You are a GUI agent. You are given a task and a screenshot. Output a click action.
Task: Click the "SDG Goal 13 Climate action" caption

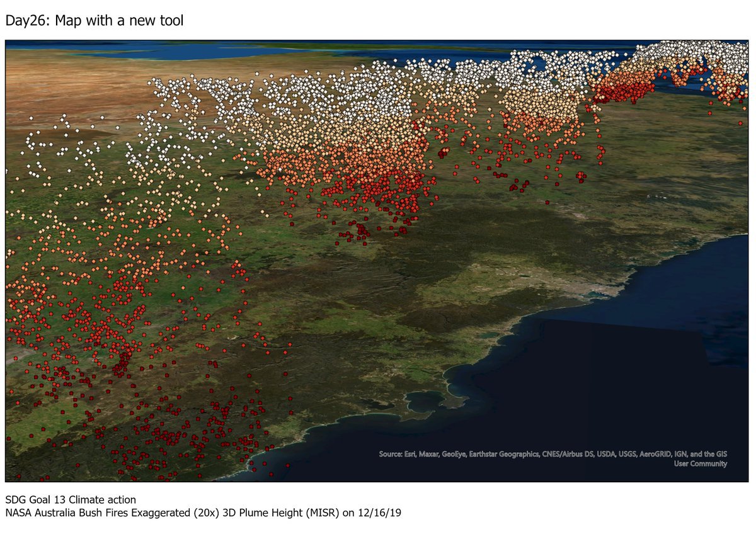click(70, 500)
